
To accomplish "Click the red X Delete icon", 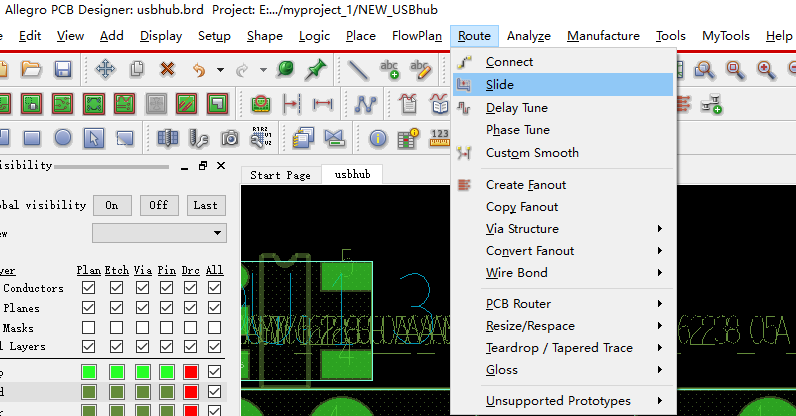I will pyautogui.click(x=167, y=69).
